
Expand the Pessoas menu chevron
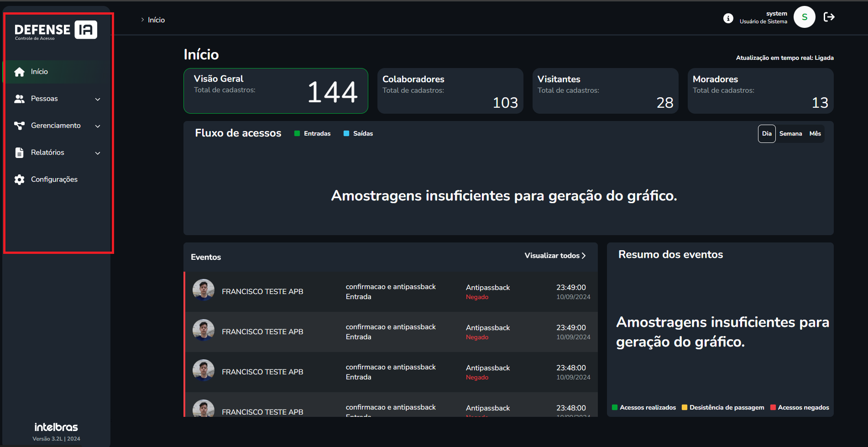pos(98,99)
